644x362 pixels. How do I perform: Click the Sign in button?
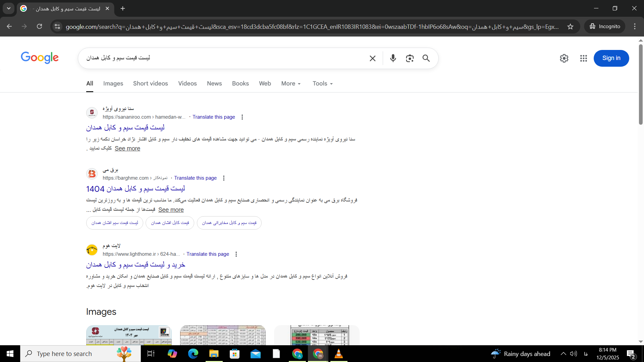point(611,58)
